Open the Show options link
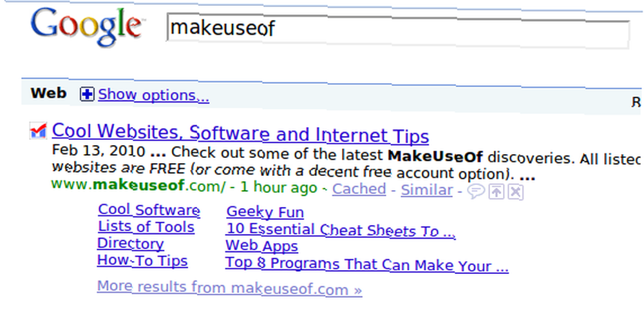This screenshot has height=312, width=644. tap(154, 95)
